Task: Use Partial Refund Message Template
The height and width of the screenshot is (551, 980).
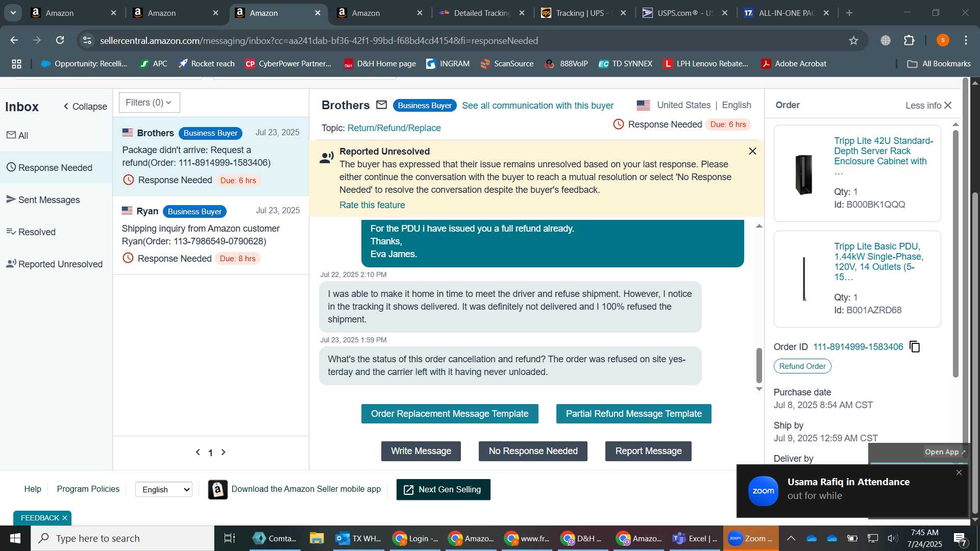Action: [x=633, y=414]
